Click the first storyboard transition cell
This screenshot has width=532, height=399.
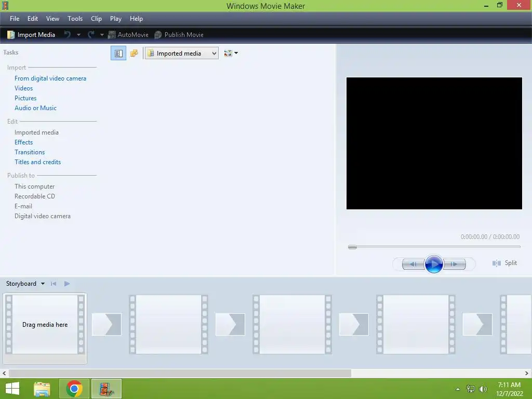point(107,324)
